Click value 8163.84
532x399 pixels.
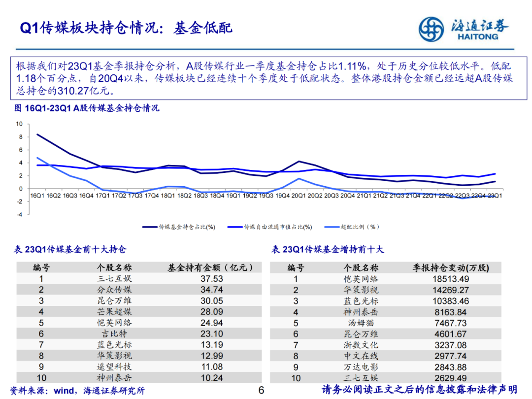tap(451, 312)
